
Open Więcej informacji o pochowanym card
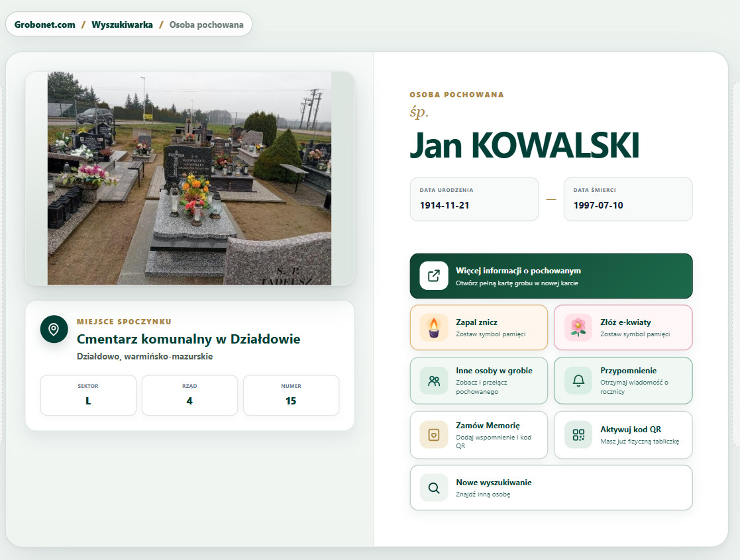tap(551, 276)
